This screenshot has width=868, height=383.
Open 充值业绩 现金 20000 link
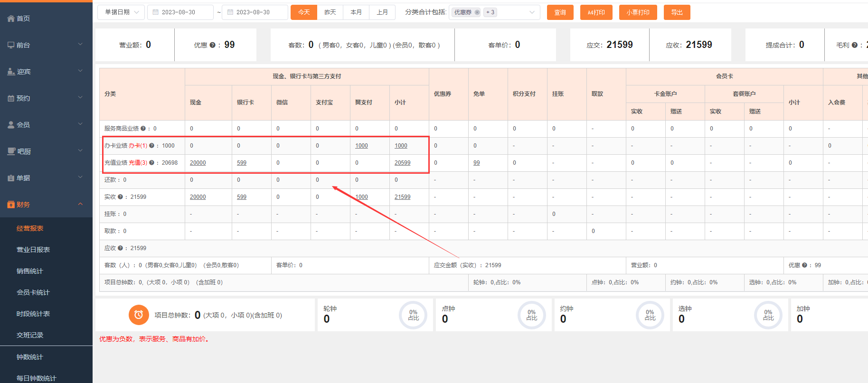198,163
